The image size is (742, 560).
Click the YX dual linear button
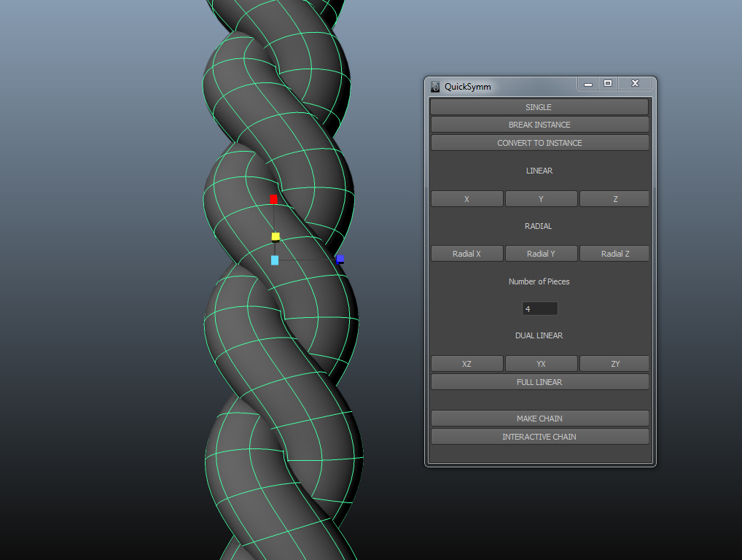[541, 363]
